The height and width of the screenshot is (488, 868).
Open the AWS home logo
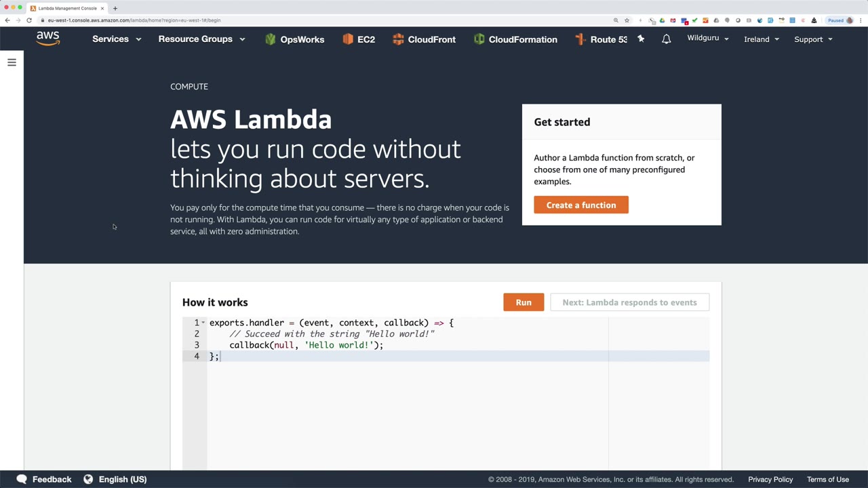48,39
